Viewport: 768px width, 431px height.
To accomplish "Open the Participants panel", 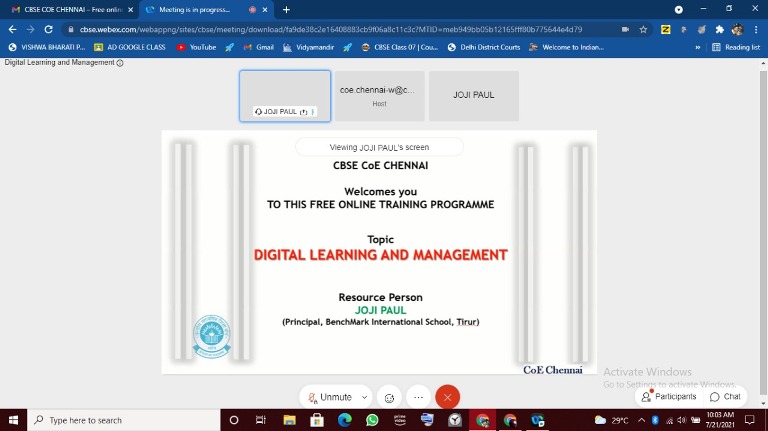I will [669, 397].
